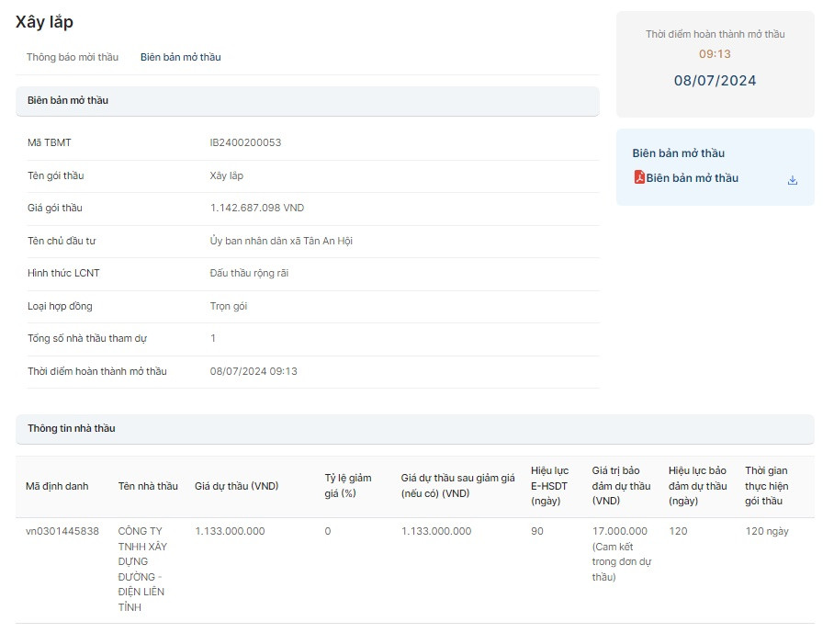The width and height of the screenshot is (834, 644).
Task: Click the TBMT code IB2400200053
Action: (245, 142)
